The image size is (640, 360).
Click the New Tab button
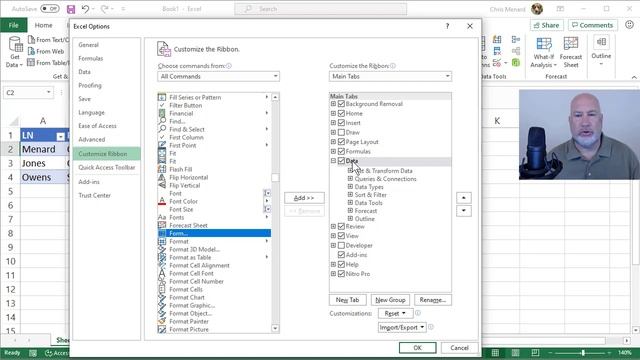pyautogui.click(x=347, y=300)
